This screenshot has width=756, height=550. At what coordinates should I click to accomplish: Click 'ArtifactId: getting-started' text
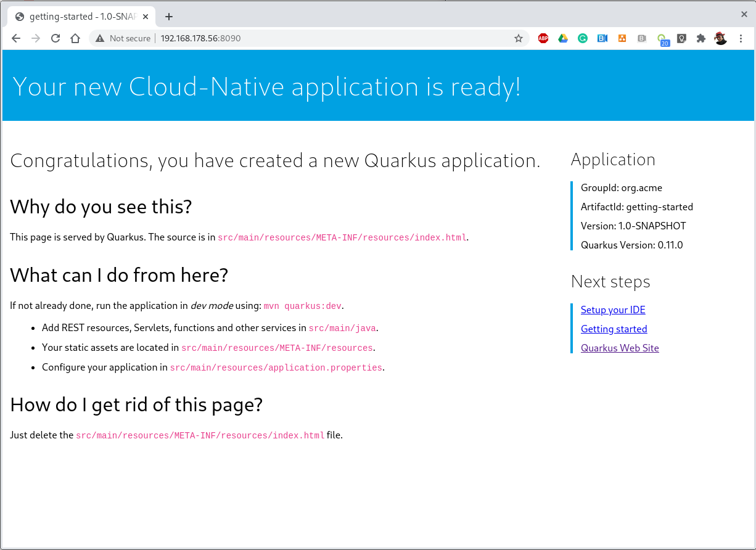click(x=637, y=207)
